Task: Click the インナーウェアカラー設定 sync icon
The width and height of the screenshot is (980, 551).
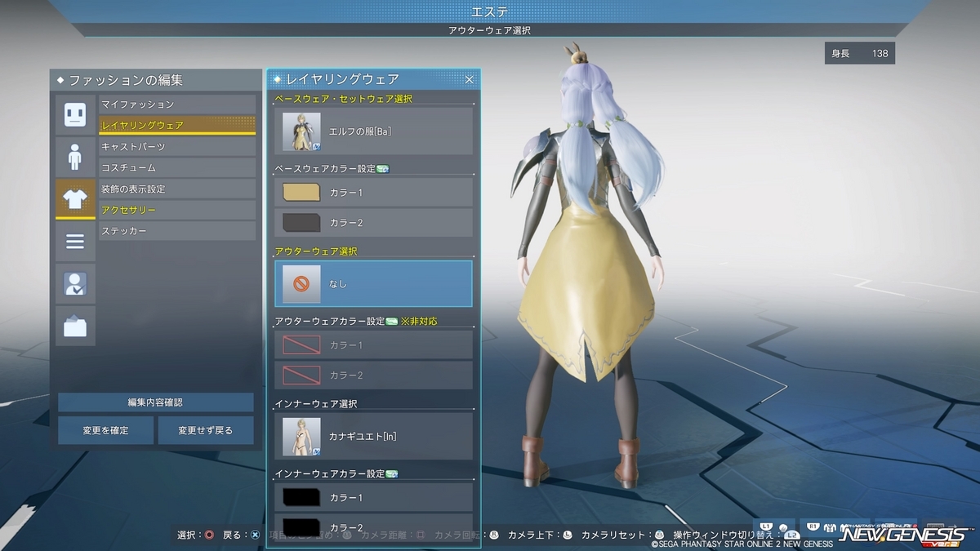Action: 391,473
